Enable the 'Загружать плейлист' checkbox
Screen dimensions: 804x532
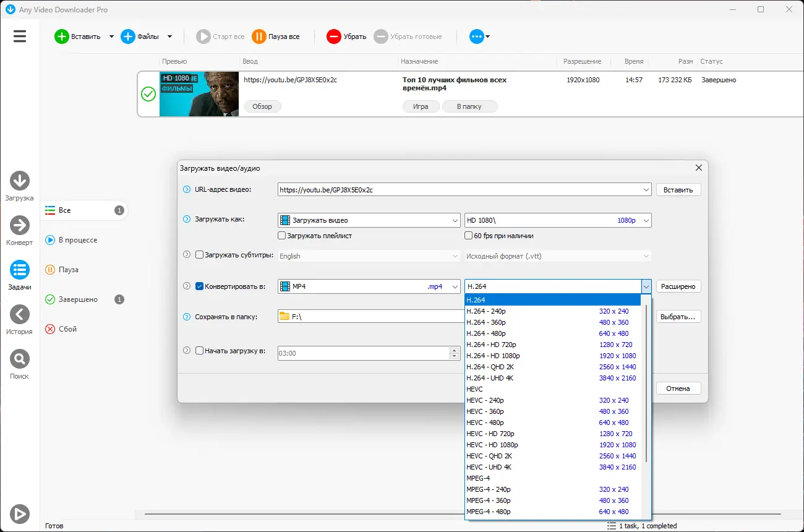pyautogui.click(x=282, y=236)
